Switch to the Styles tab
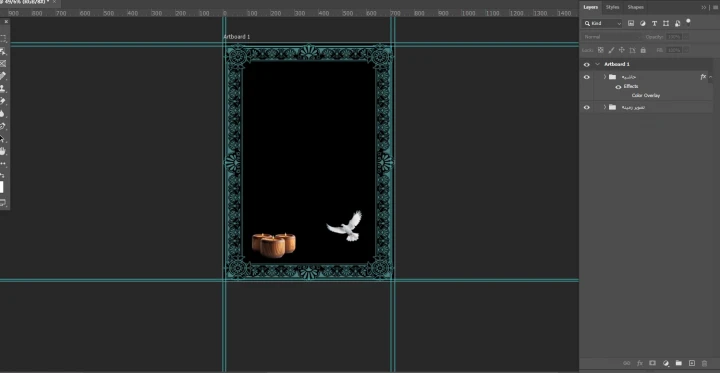Viewport: 720px width, 373px height. (x=613, y=7)
